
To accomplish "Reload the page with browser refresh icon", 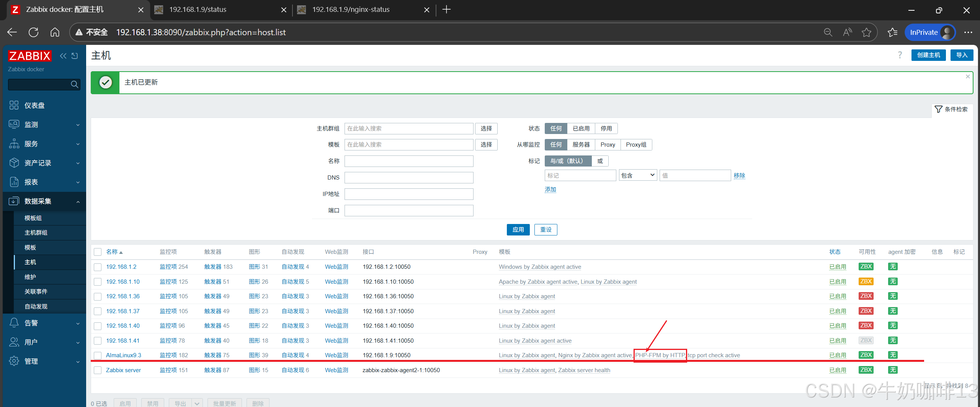I will [x=34, y=33].
